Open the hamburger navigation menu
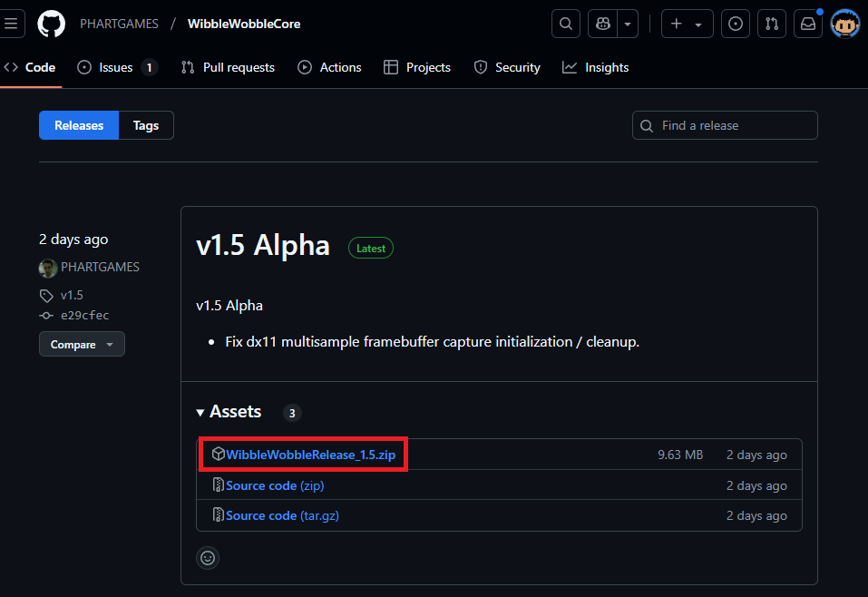This screenshot has width=868, height=597. pyautogui.click(x=11, y=24)
